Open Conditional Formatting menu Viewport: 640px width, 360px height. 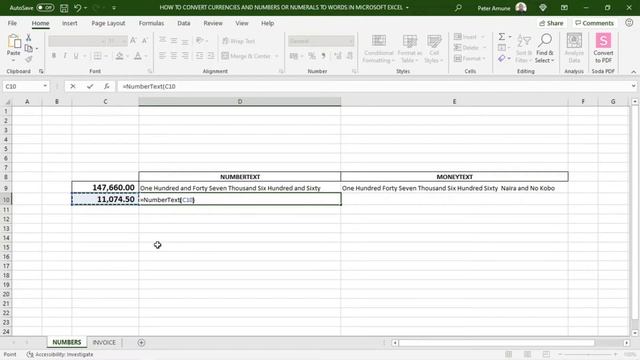tap(379, 49)
